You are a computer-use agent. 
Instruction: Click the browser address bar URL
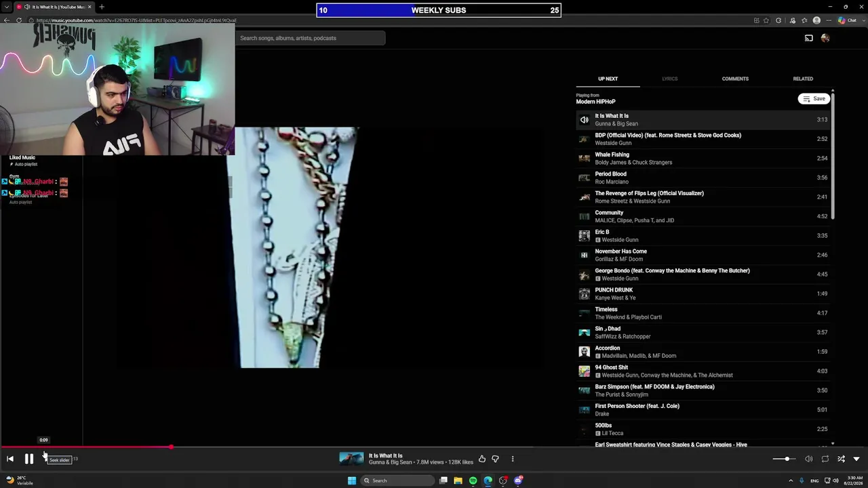136,20
